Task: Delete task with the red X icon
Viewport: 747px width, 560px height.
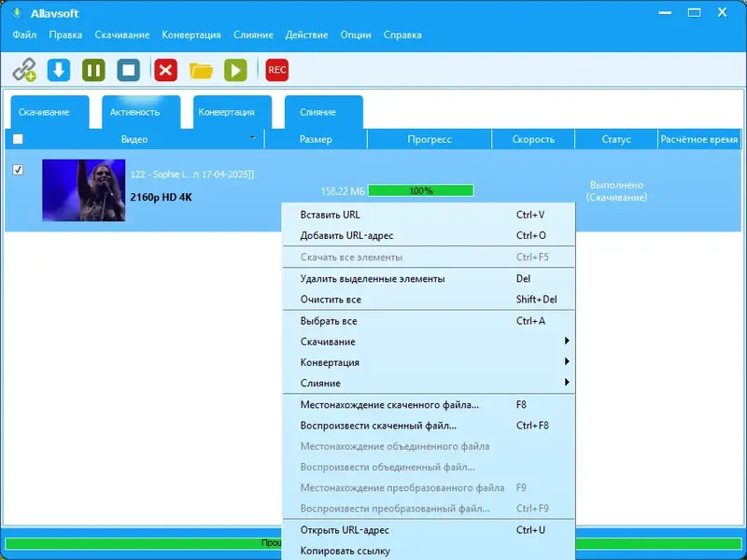Action: [x=164, y=69]
